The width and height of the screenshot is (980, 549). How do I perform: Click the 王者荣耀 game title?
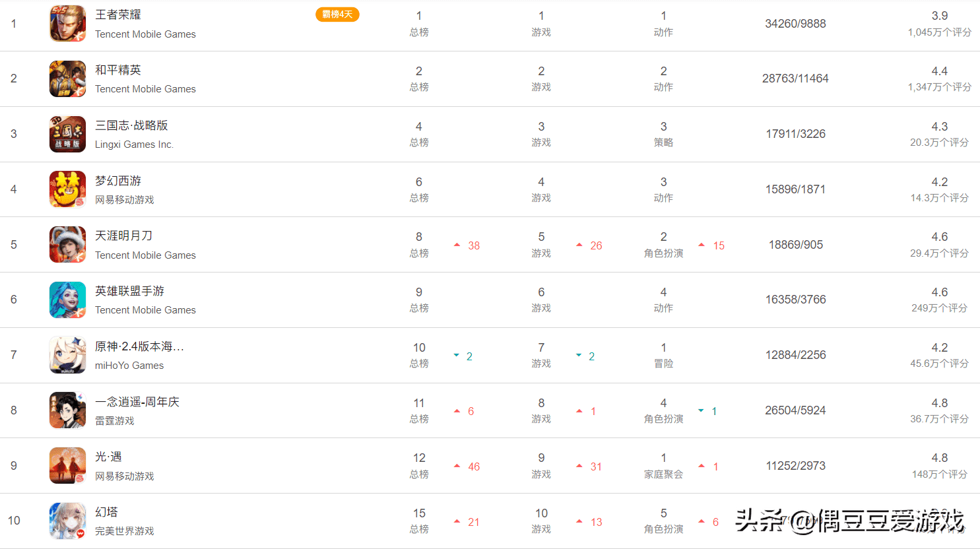click(118, 15)
